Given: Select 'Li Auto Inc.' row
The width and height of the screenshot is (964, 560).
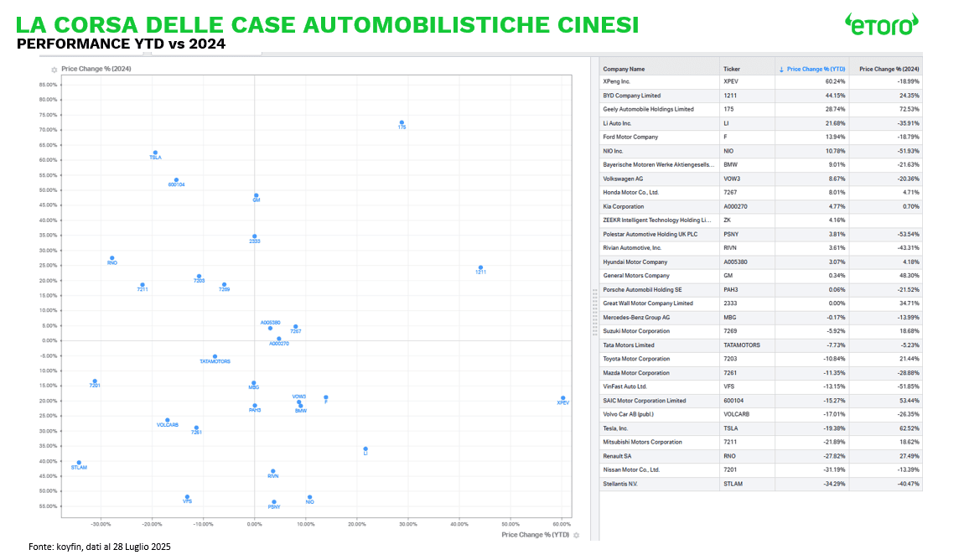Looking at the screenshot, I should click(760, 123).
